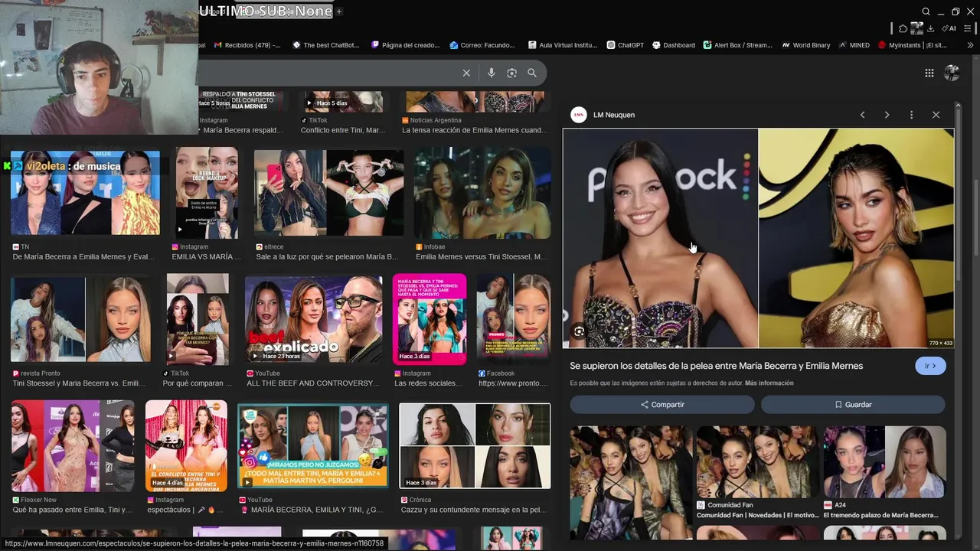Open the Facebook pronto result thumbnail
980x551 pixels.
point(513,319)
